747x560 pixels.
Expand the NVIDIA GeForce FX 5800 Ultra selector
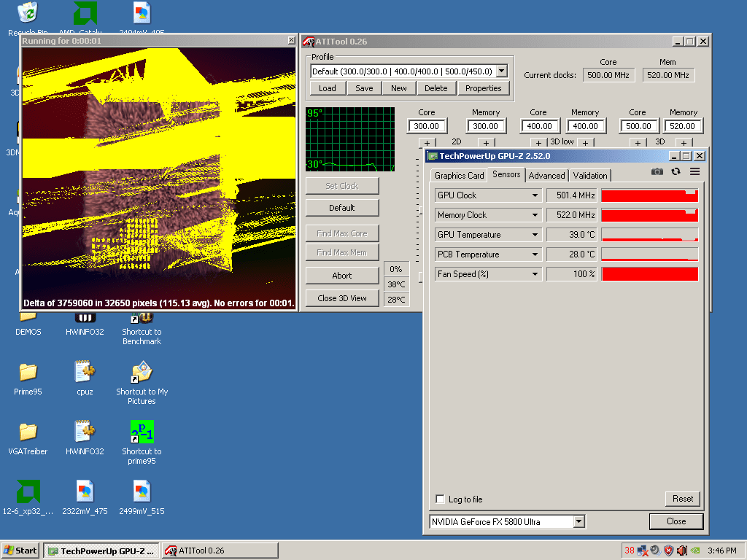pyautogui.click(x=578, y=521)
